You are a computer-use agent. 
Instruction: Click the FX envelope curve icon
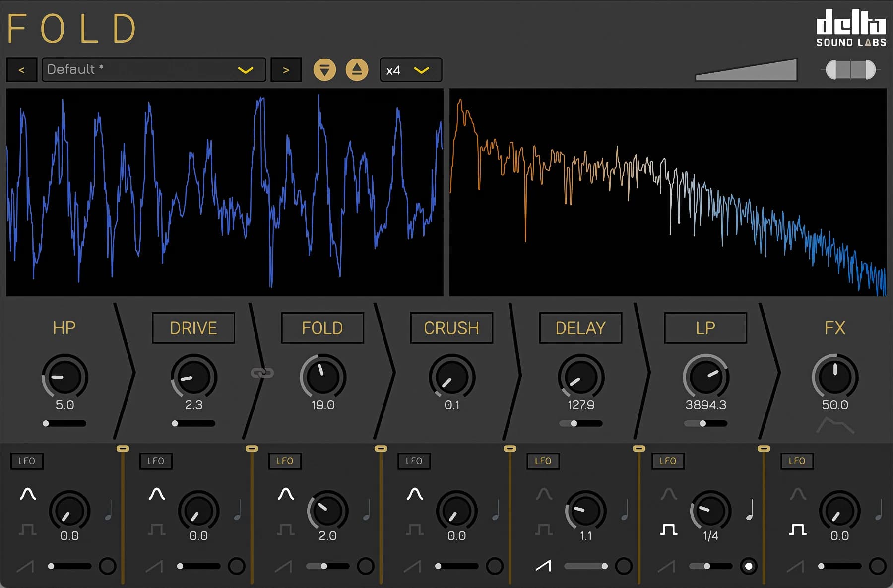click(835, 425)
